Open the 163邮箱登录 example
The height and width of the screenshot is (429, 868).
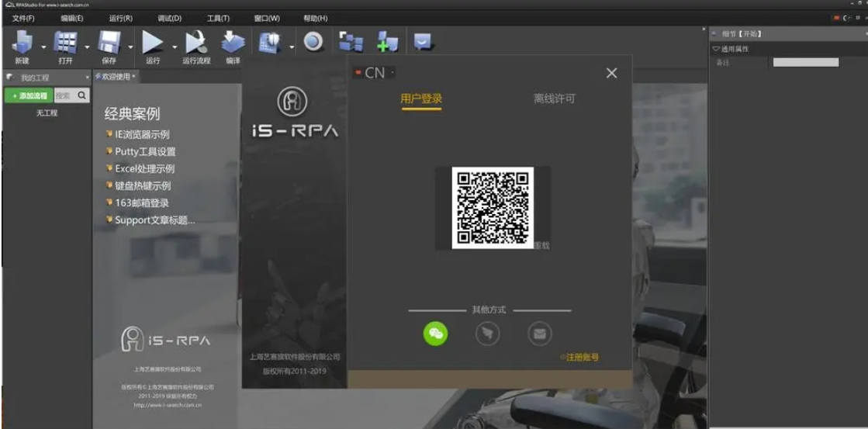pyautogui.click(x=142, y=203)
